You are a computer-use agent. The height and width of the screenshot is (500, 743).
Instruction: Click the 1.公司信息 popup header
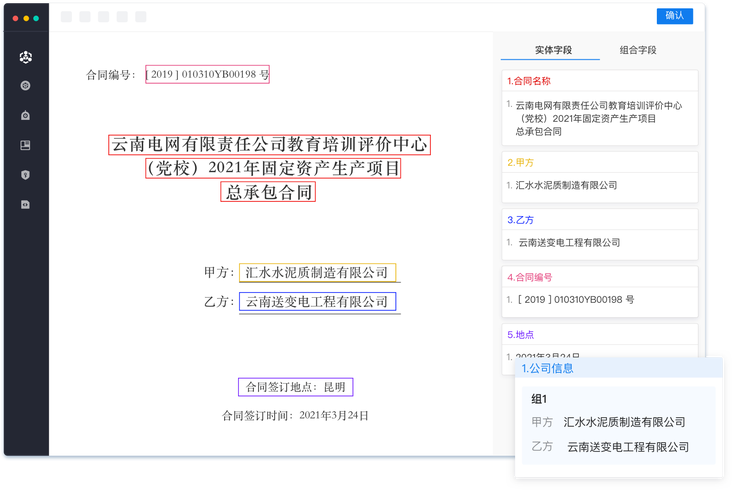point(619,368)
